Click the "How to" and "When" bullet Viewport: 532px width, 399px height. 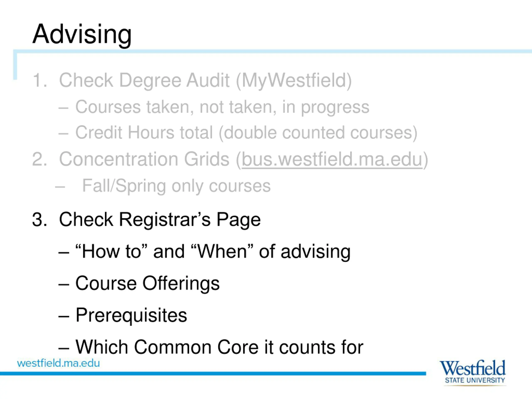coord(204,252)
